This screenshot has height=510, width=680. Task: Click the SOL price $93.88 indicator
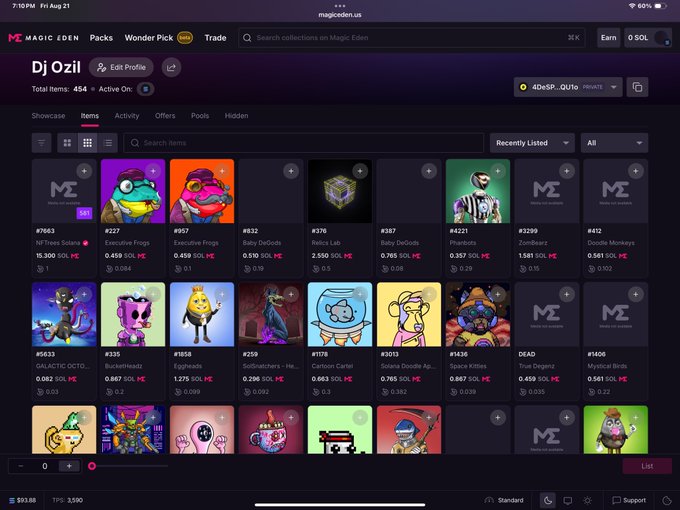tap(23, 500)
